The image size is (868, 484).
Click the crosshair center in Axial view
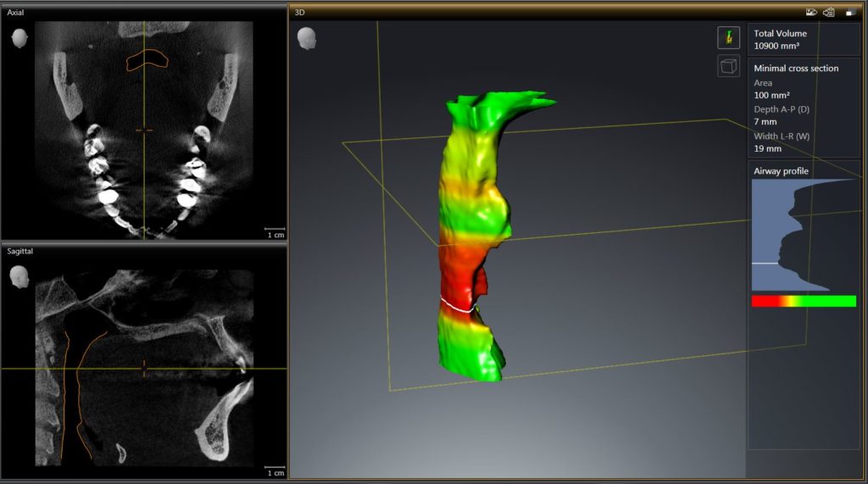tap(144, 131)
